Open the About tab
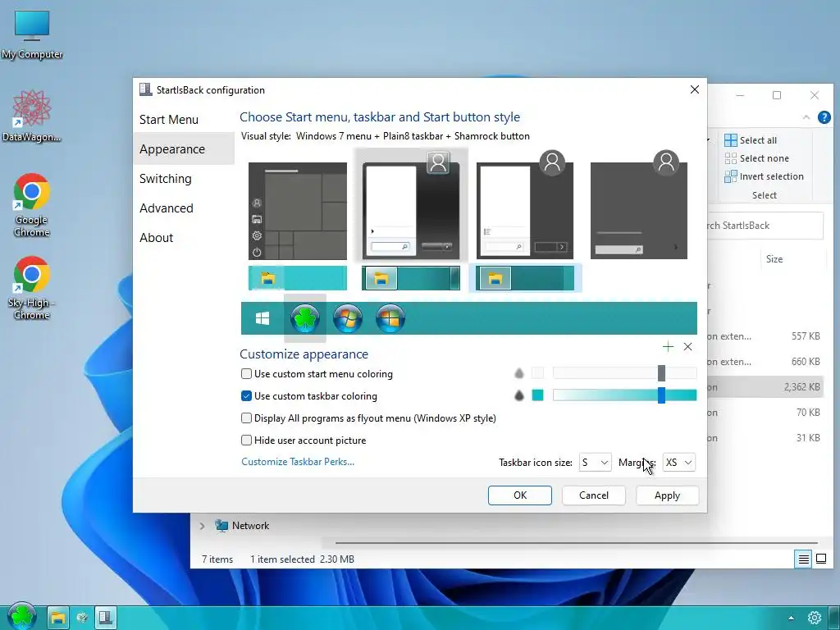Image resolution: width=840 pixels, height=630 pixels. pyautogui.click(x=156, y=237)
